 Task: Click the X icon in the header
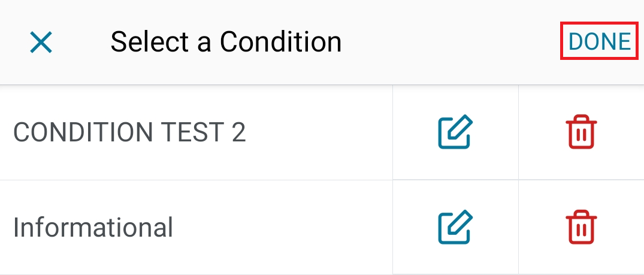(x=41, y=43)
